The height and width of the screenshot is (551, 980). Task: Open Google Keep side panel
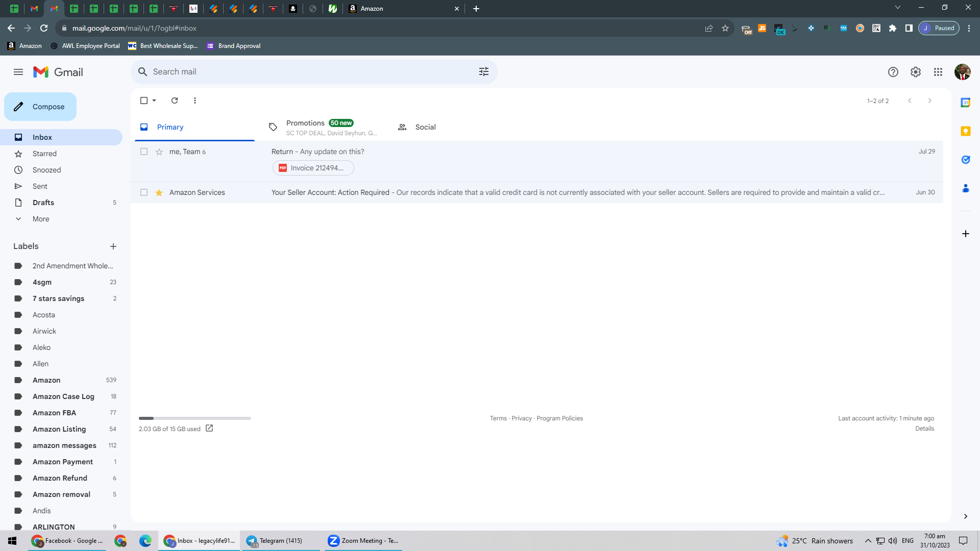click(966, 131)
